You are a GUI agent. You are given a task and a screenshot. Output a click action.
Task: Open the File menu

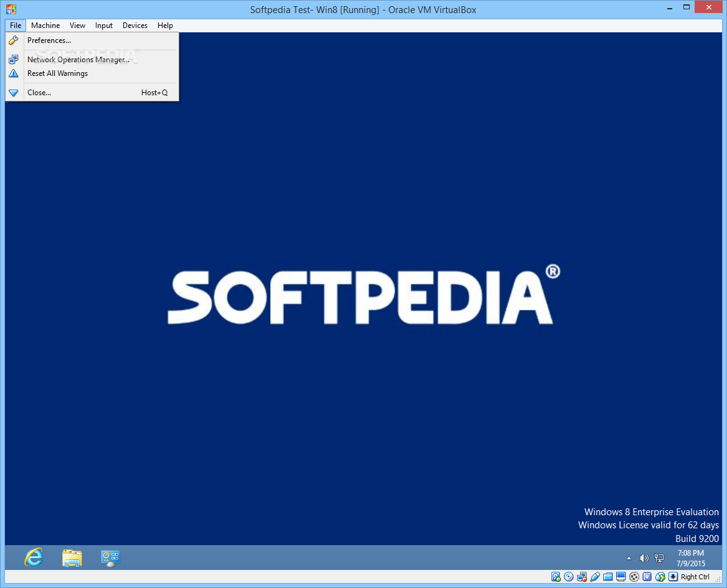[16, 26]
